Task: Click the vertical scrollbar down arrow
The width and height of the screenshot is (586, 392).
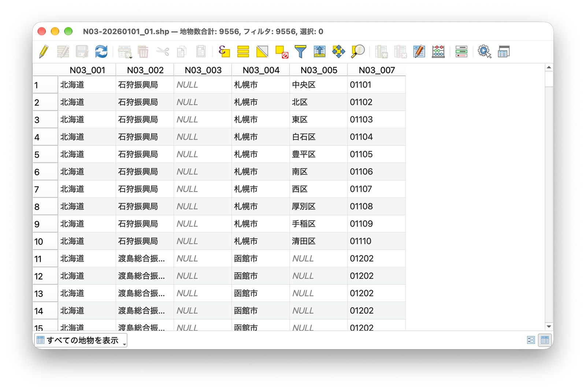Action: [x=549, y=326]
